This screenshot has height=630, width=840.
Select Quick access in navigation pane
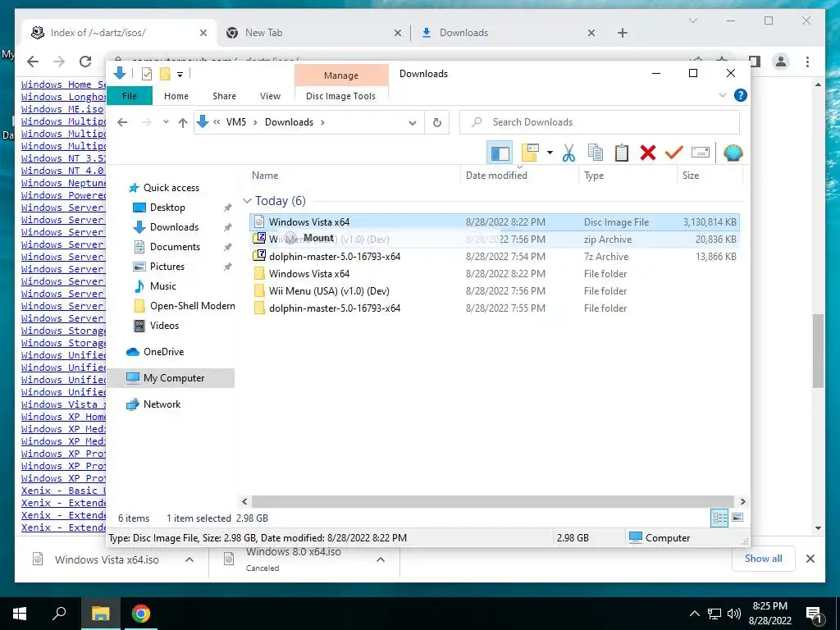coord(171,188)
